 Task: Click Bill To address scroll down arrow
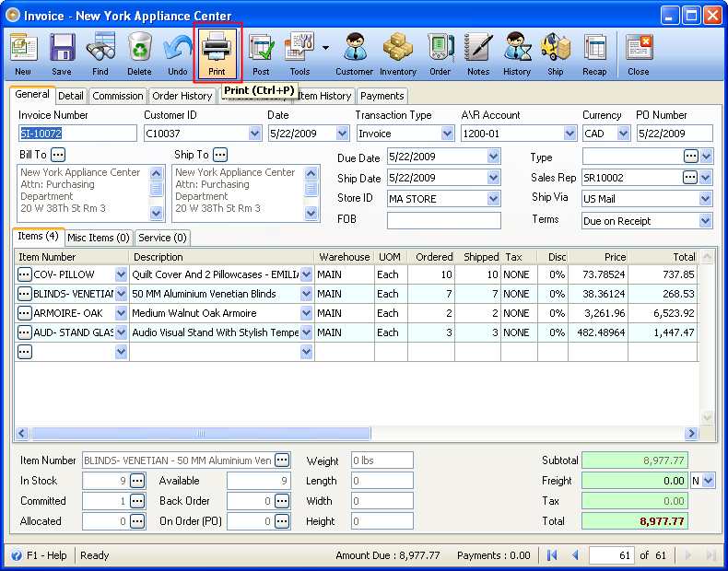coord(157,213)
